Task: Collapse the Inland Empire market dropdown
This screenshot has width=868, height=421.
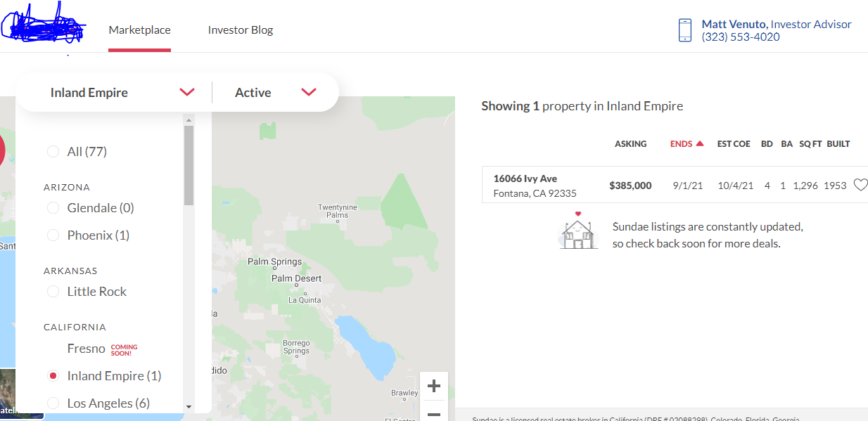Action: coord(186,92)
